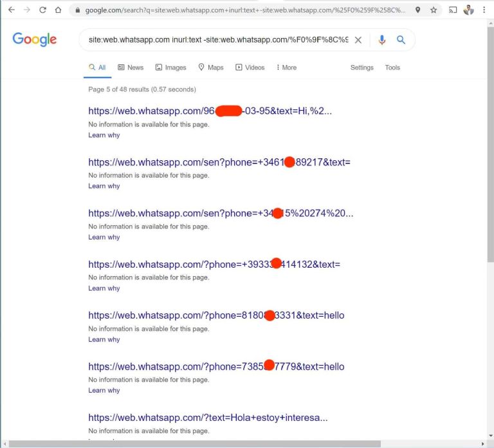Click the horizontal scrollbar right arrow
Image resolution: width=494 pixels, height=448 pixels.
(482, 444)
